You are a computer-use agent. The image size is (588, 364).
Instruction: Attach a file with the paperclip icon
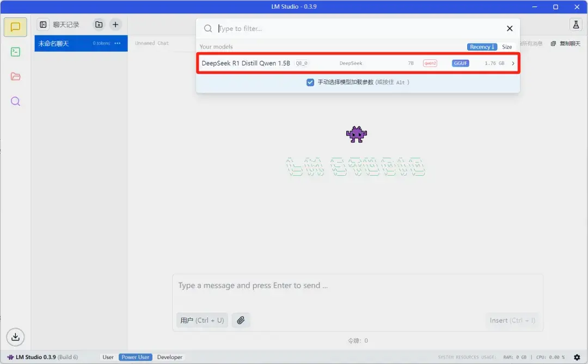click(x=241, y=320)
